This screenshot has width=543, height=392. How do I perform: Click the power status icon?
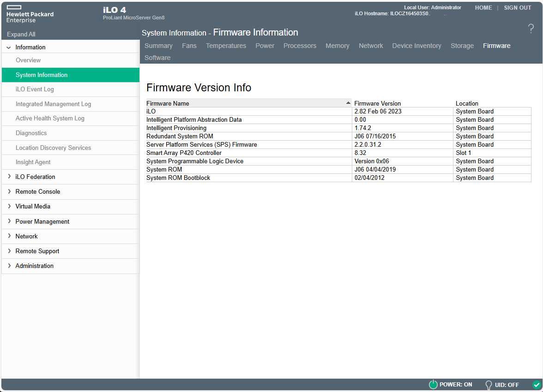coord(433,384)
